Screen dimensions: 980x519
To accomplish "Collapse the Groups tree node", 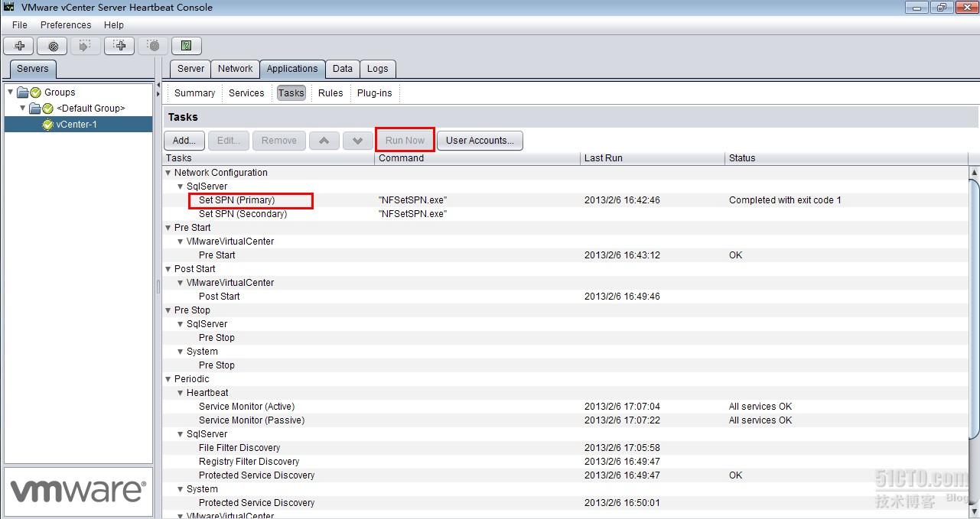I will point(11,92).
